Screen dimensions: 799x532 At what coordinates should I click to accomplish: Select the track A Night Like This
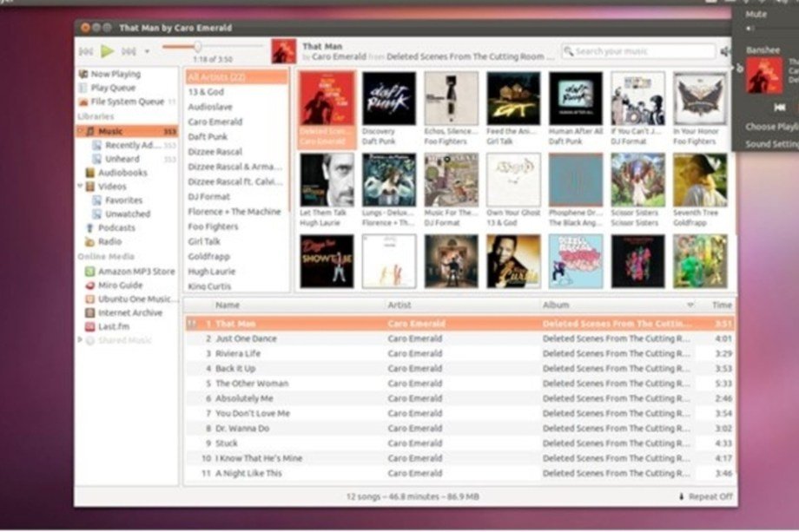click(x=459, y=473)
